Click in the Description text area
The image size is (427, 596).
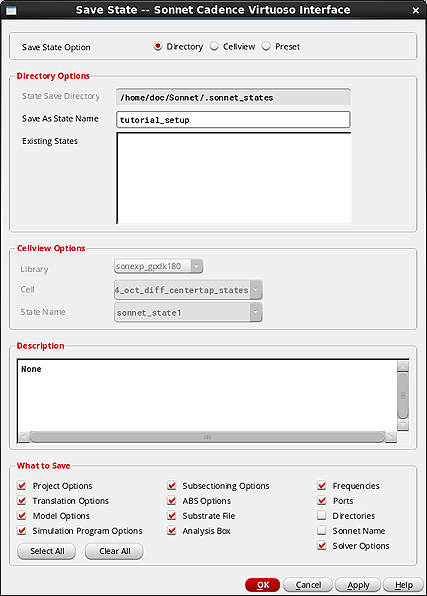coord(207,395)
